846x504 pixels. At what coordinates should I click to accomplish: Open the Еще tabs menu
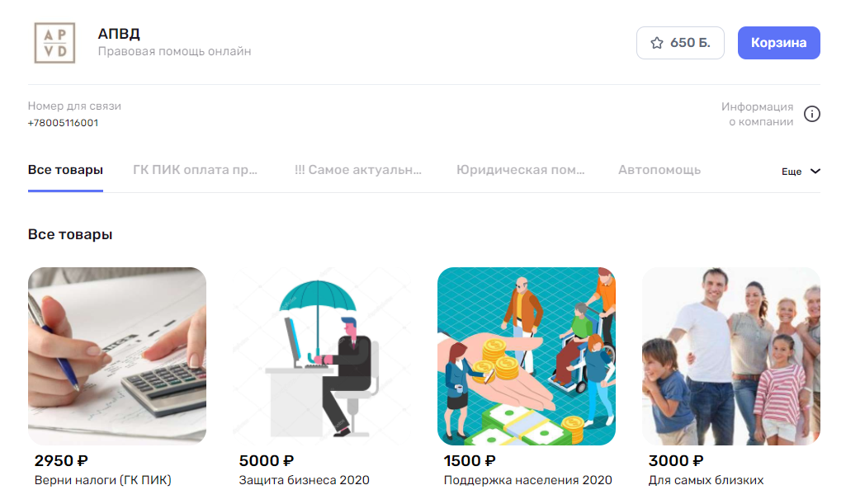801,172
